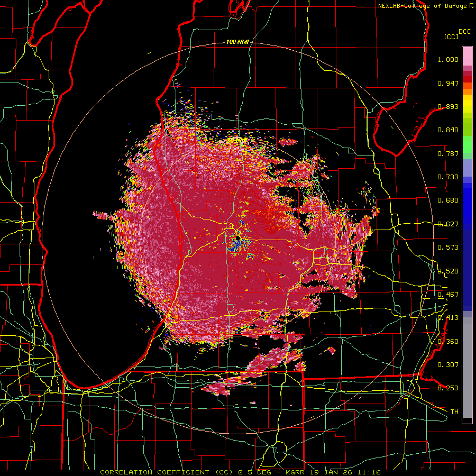
Task: Click the 0.307 scale value
Action: [x=448, y=364]
